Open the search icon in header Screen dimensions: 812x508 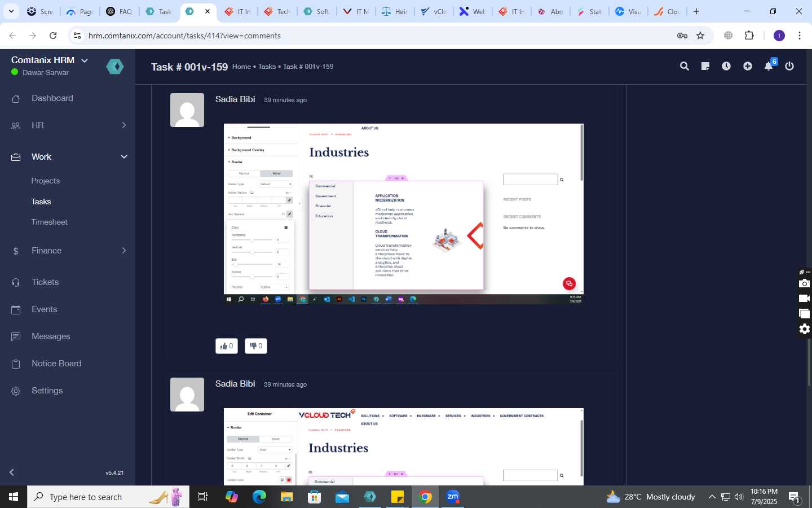[685, 67]
